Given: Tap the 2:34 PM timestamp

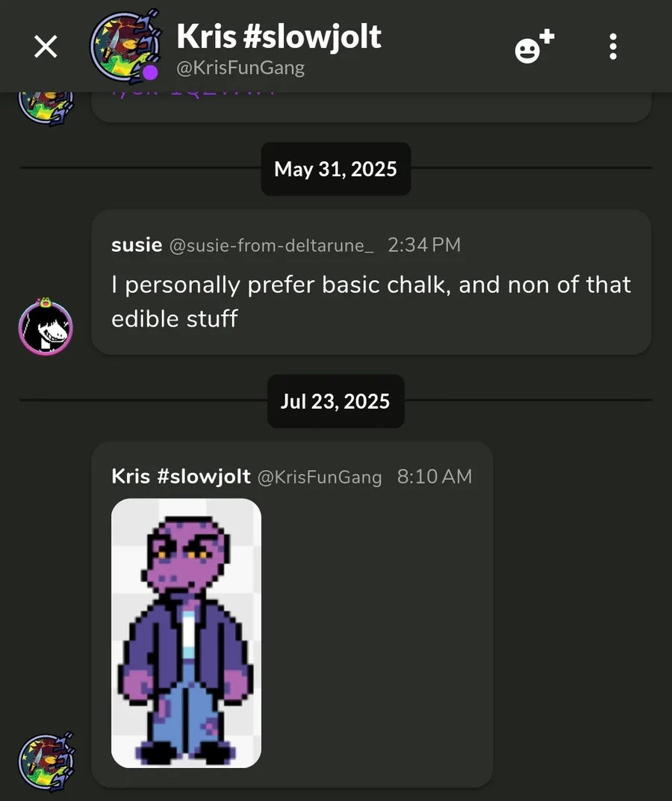Looking at the screenshot, I should pyautogui.click(x=424, y=245).
